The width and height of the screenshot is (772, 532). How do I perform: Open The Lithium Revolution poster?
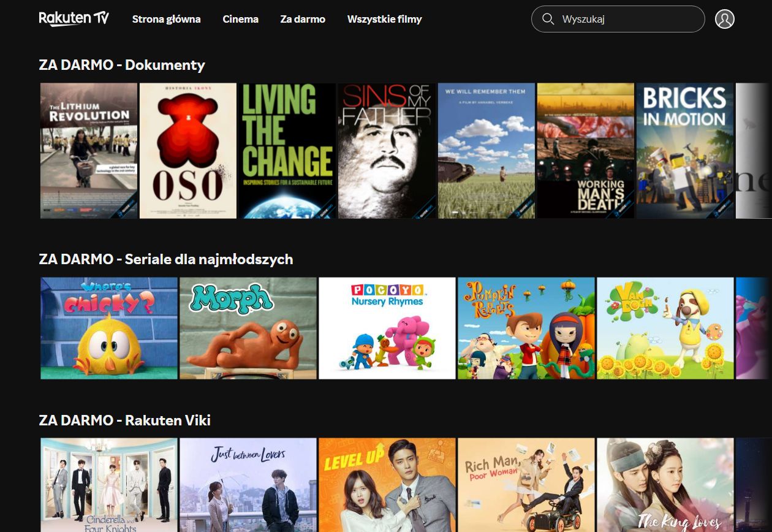click(89, 151)
